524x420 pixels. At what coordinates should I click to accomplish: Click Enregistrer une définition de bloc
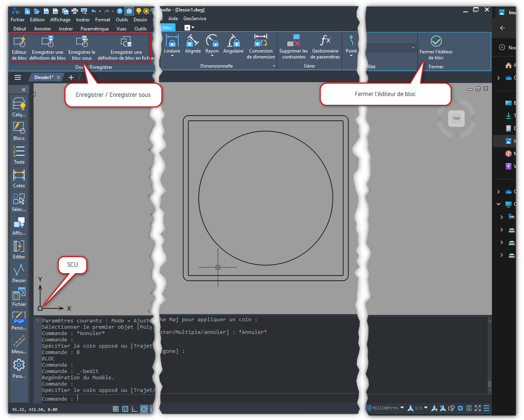pyautogui.click(x=47, y=47)
